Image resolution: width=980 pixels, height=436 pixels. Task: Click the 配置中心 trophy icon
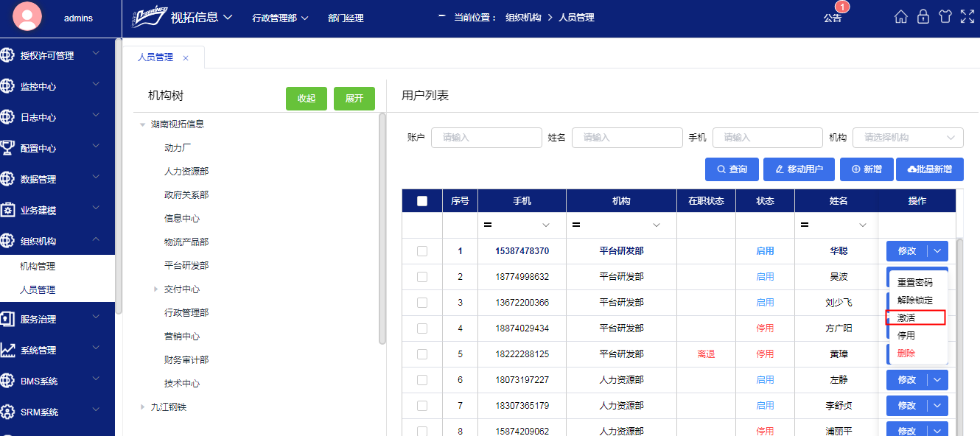[7, 148]
